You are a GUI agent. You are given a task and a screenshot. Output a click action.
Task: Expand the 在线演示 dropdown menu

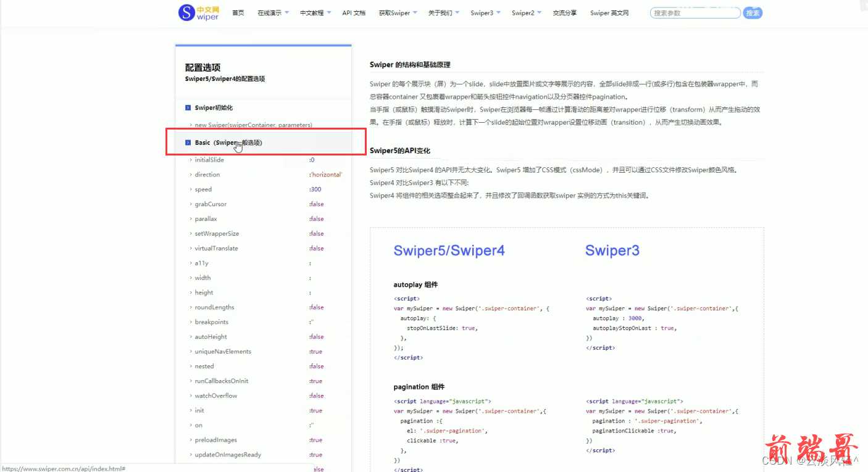point(273,13)
